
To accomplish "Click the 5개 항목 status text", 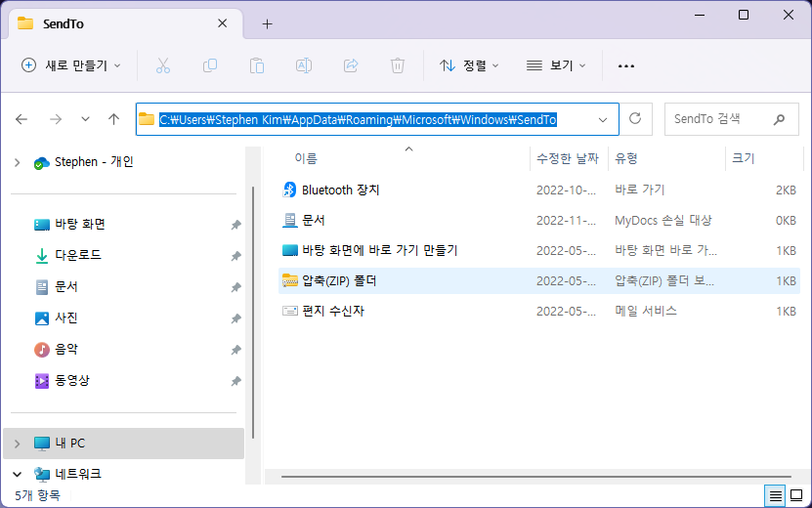I will coord(37,495).
